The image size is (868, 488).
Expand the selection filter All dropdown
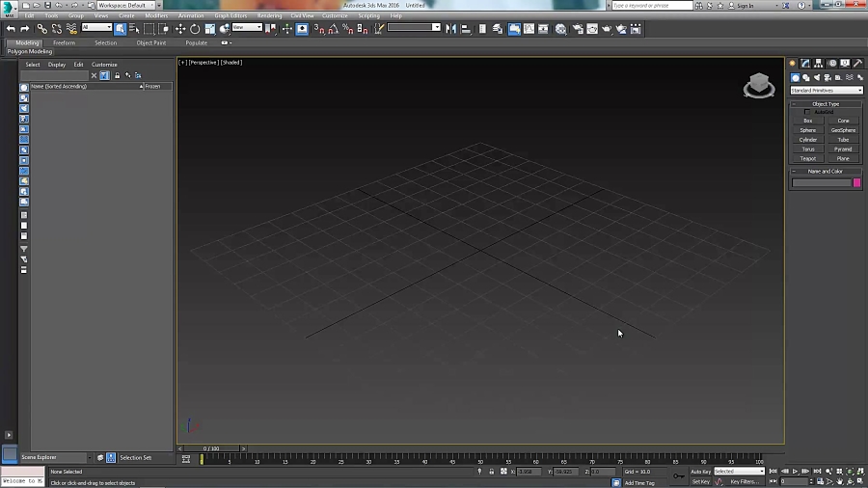96,28
